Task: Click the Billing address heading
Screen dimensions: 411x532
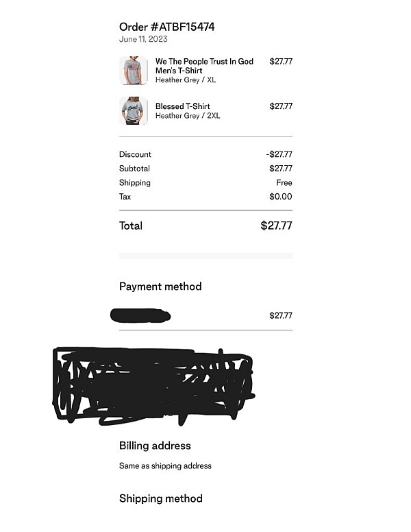Action: coord(155,446)
